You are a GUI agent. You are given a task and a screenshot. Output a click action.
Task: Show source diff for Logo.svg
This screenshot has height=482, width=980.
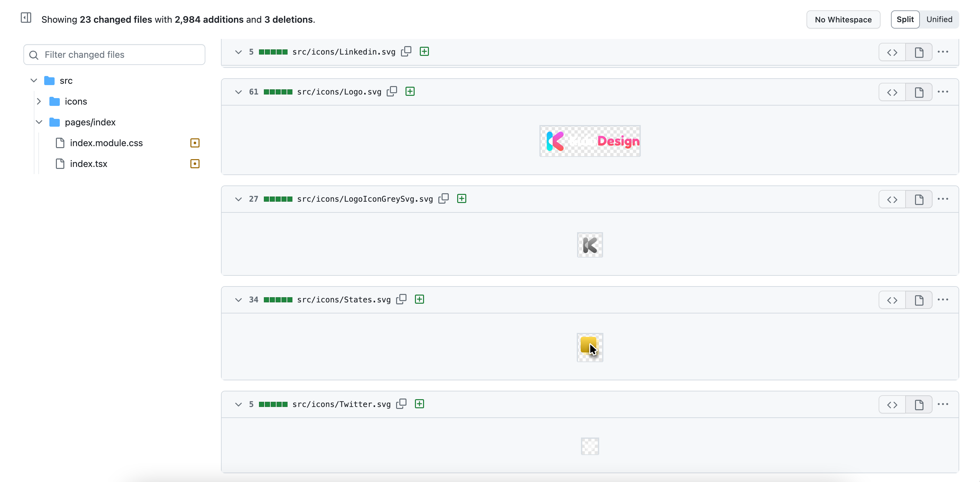pos(892,92)
